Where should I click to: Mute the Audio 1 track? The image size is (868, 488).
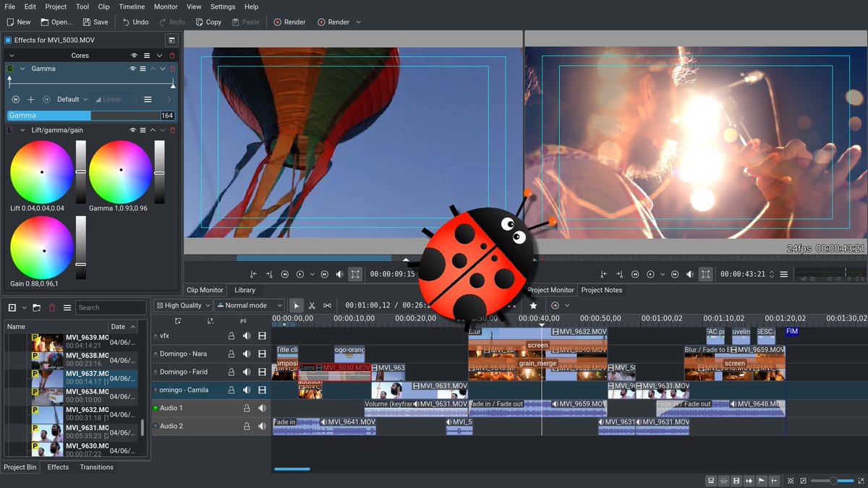tap(262, 408)
